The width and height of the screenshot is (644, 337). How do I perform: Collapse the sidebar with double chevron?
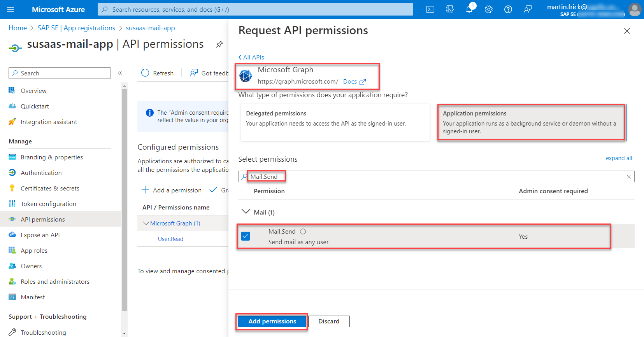point(120,73)
